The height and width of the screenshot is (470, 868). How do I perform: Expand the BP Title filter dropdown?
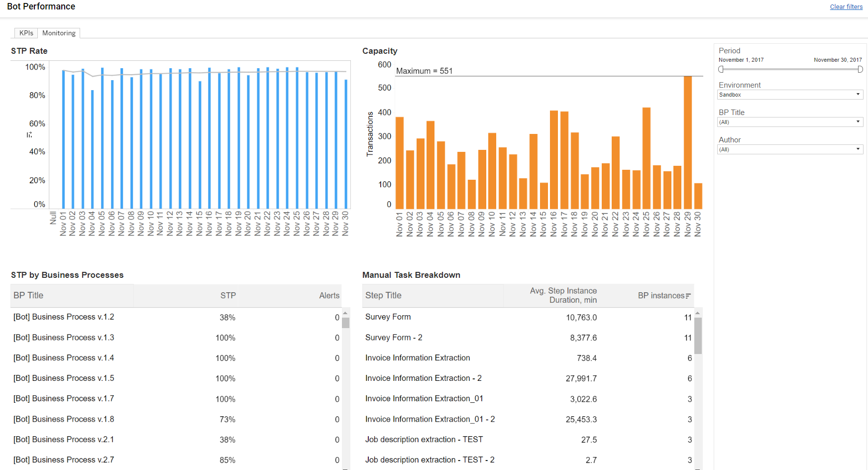click(790, 122)
